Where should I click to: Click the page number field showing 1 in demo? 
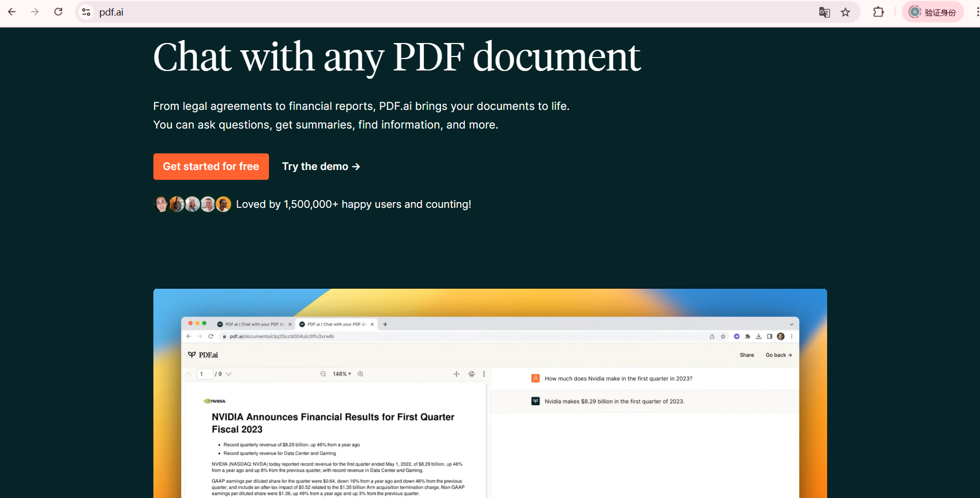(x=205, y=374)
